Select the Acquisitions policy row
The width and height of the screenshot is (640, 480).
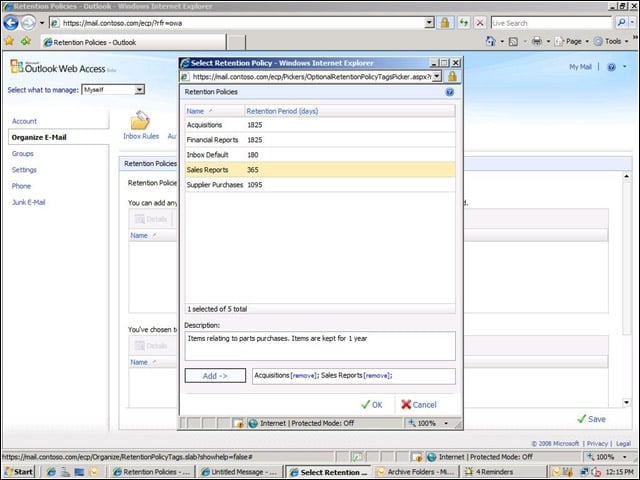pos(320,125)
